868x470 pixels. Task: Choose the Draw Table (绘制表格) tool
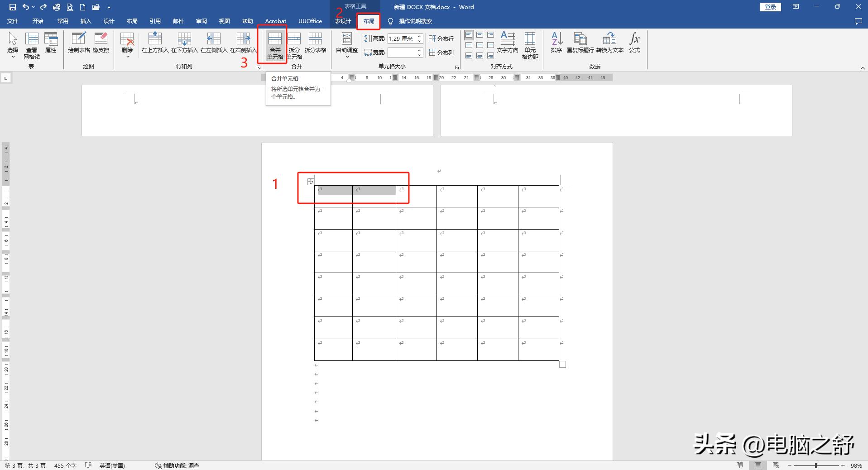[79, 43]
